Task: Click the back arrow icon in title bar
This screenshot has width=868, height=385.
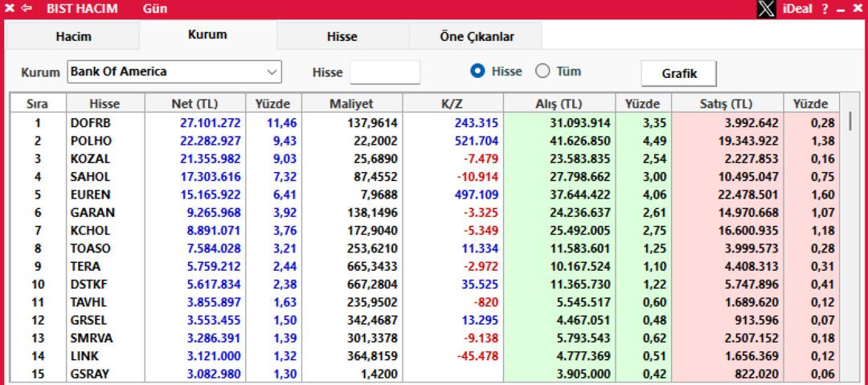Action: [25, 10]
